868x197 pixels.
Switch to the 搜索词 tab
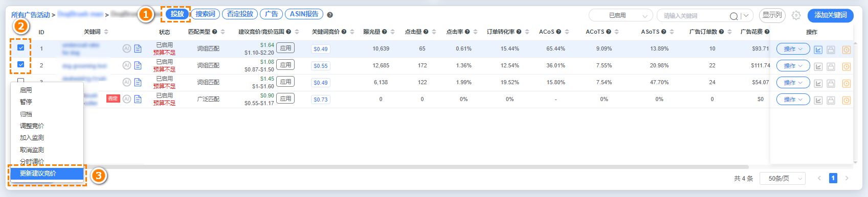(205, 14)
